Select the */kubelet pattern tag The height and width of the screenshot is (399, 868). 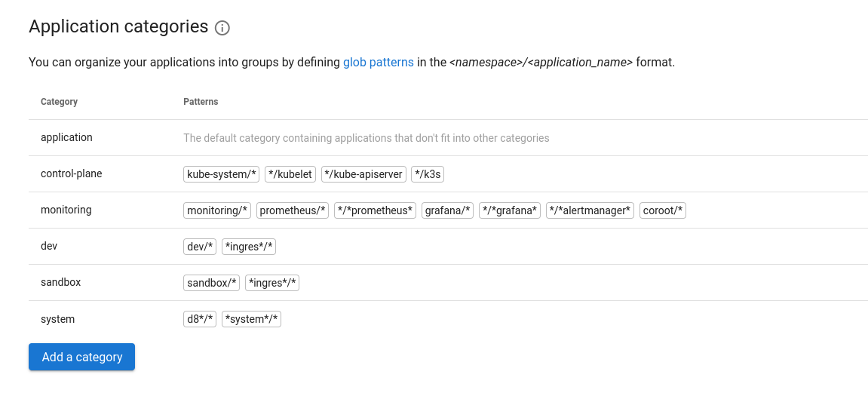click(x=290, y=174)
